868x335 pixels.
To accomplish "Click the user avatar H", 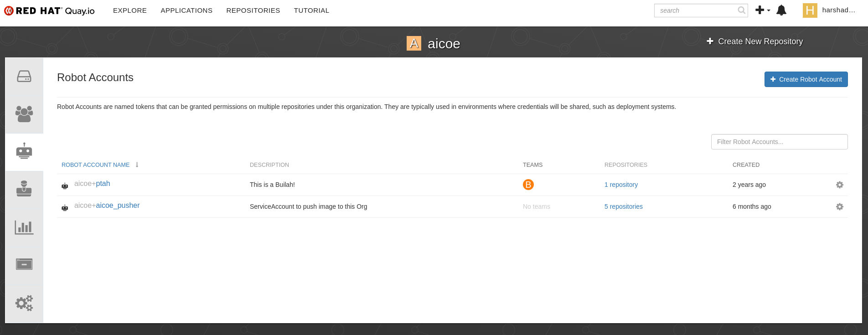I will click(x=810, y=10).
